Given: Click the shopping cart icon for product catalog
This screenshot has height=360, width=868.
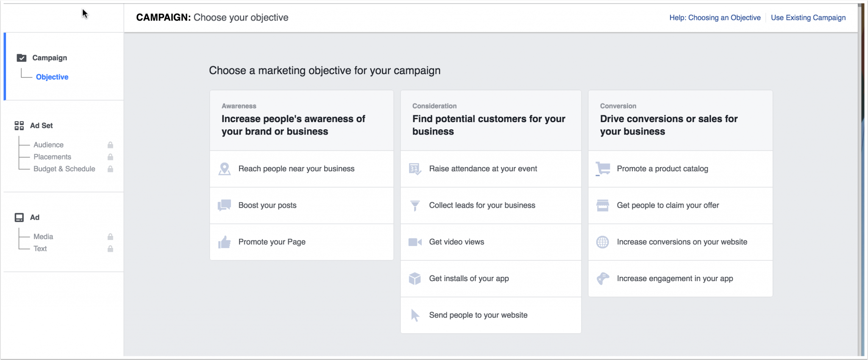Looking at the screenshot, I should tap(602, 169).
